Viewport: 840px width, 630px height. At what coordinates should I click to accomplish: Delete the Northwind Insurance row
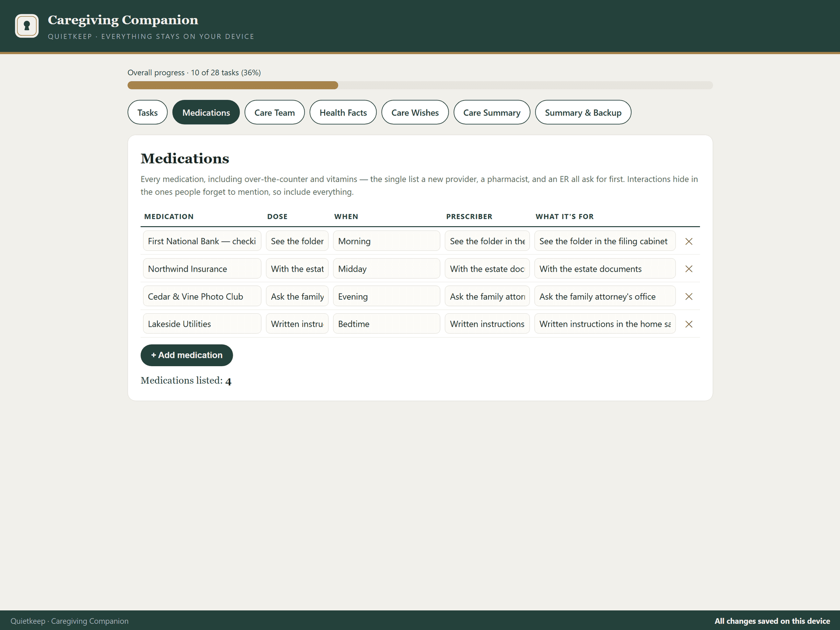pyautogui.click(x=689, y=269)
